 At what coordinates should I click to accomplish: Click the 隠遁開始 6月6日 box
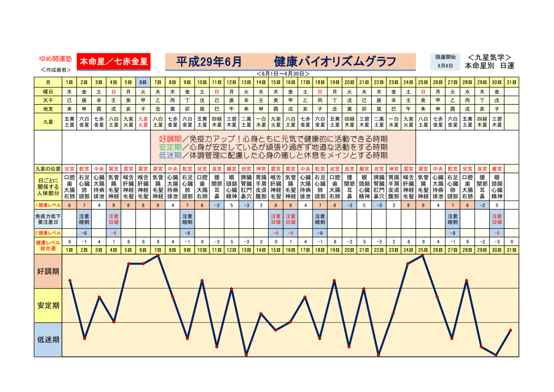click(445, 62)
